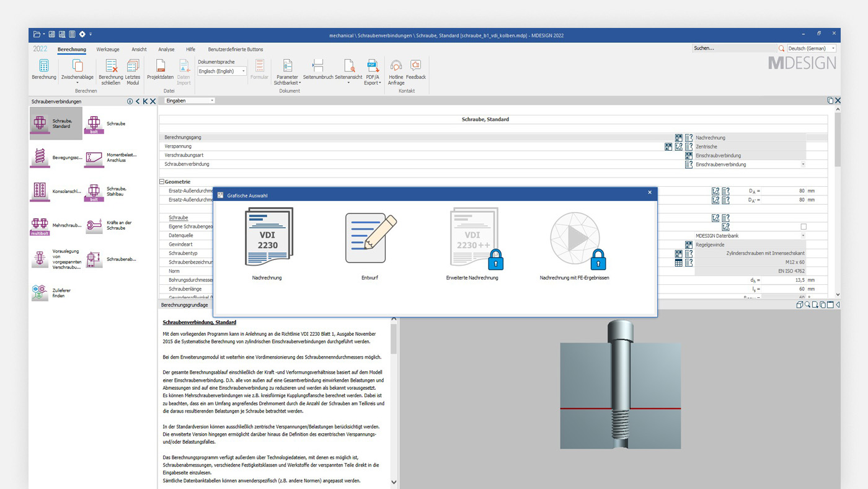Screen dimensions: 868x489
Task: Toggle the Eigene Schraubengeometrie checkbox
Action: [x=804, y=227]
